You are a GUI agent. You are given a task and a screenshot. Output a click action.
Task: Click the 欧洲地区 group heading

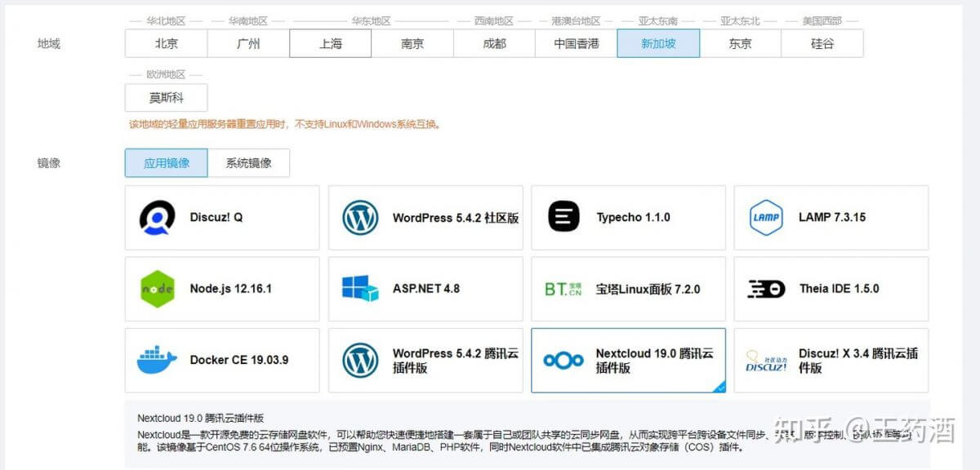167,74
